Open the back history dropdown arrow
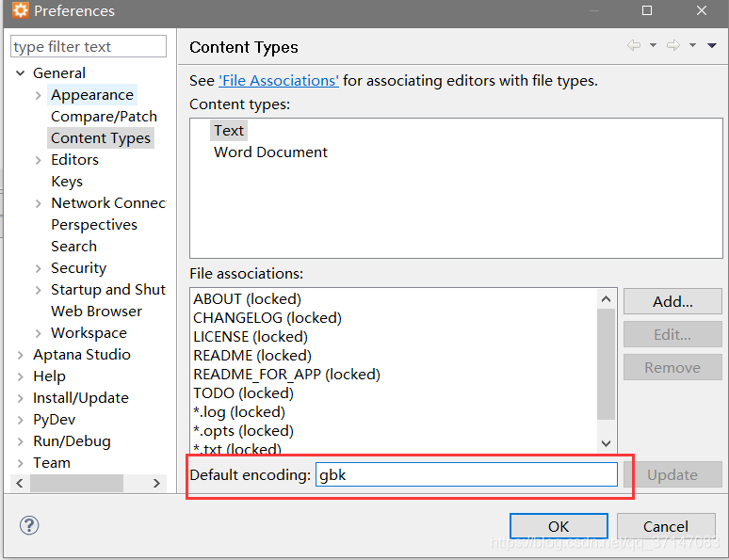The height and width of the screenshot is (560, 729). tap(653, 45)
